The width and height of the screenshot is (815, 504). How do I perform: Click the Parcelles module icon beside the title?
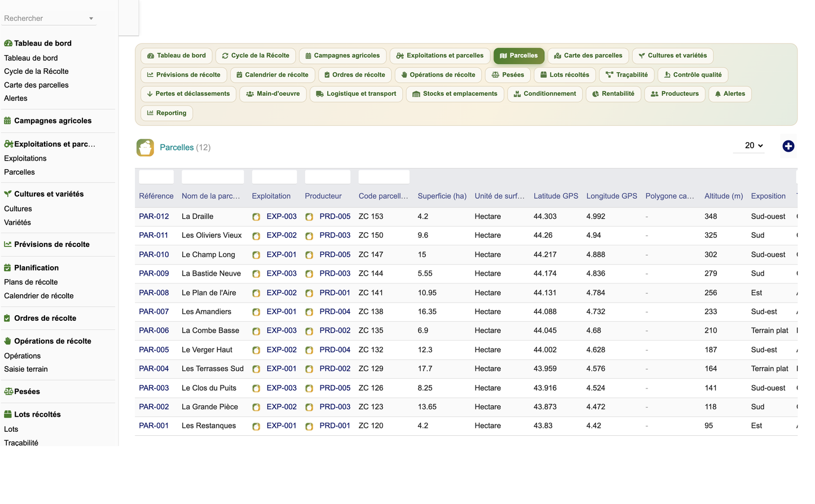[145, 148]
